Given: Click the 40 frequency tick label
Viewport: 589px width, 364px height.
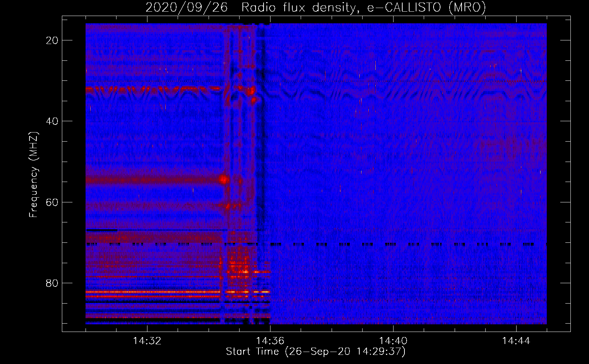Looking at the screenshot, I should coord(52,121).
